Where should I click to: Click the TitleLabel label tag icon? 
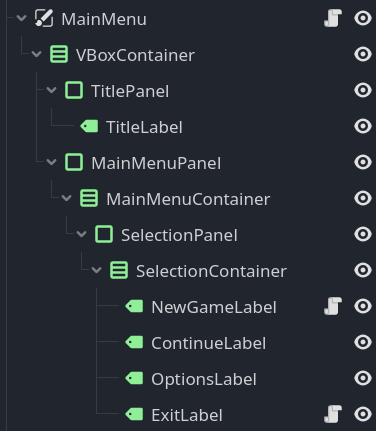point(89,126)
